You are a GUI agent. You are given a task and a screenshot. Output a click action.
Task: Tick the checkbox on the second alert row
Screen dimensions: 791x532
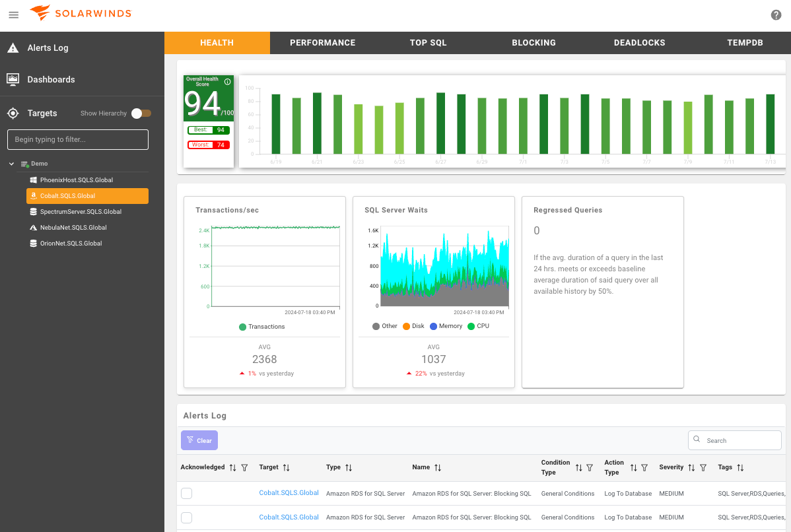[x=186, y=517]
